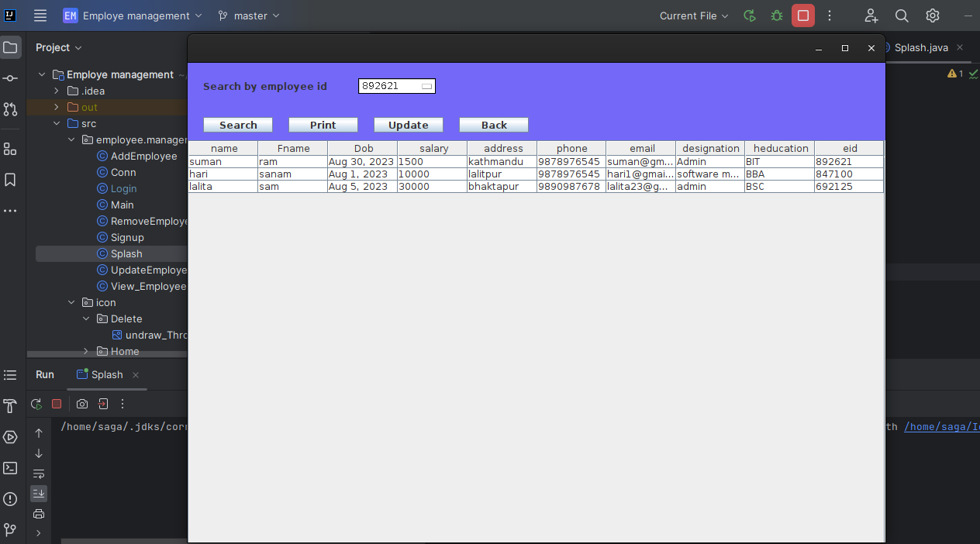
Task: Click the editor warnings indicator
Action: pos(955,74)
